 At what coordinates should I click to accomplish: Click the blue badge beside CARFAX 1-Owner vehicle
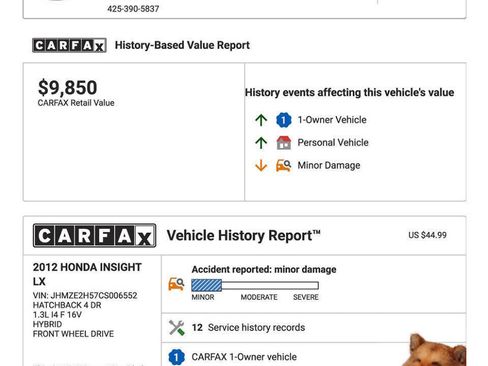coord(176,357)
